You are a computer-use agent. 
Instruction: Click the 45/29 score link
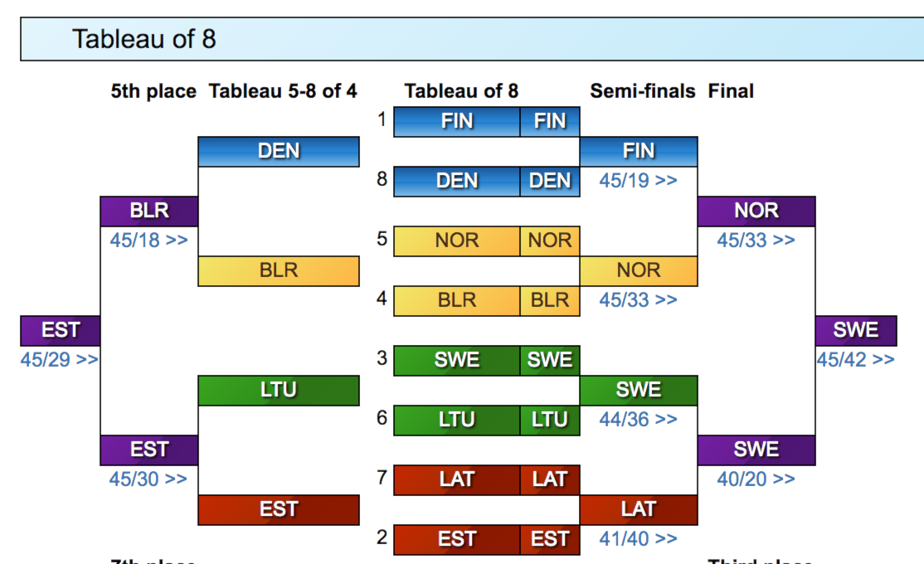coord(59,360)
